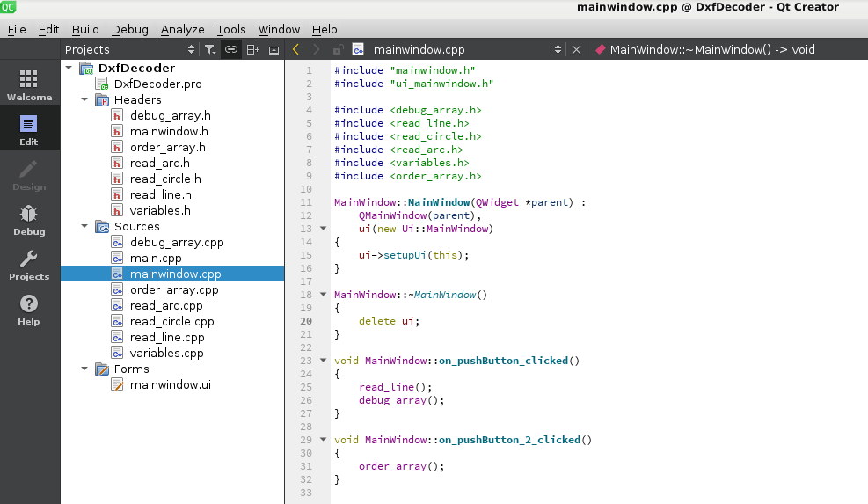The width and height of the screenshot is (868, 504).
Task: Select debug_array.h header file
Action: click(170, 115)
